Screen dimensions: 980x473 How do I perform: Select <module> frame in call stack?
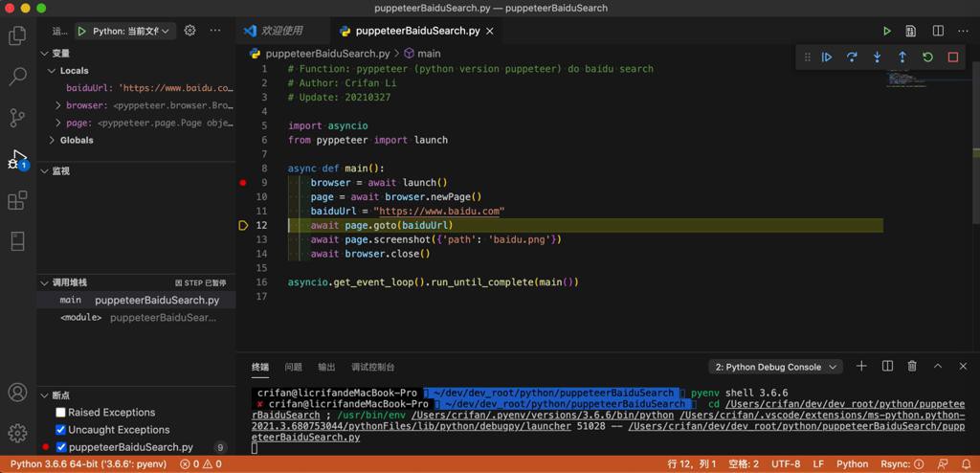(136, 318)
